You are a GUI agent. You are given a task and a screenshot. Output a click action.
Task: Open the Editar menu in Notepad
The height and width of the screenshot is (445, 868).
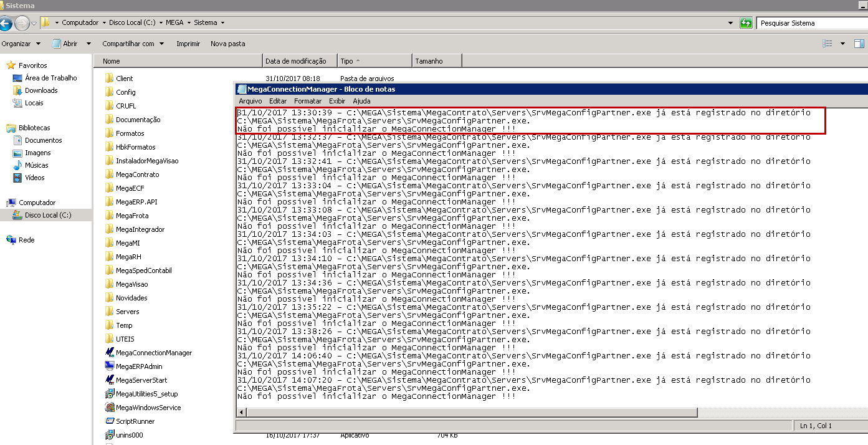coord(278,101)
